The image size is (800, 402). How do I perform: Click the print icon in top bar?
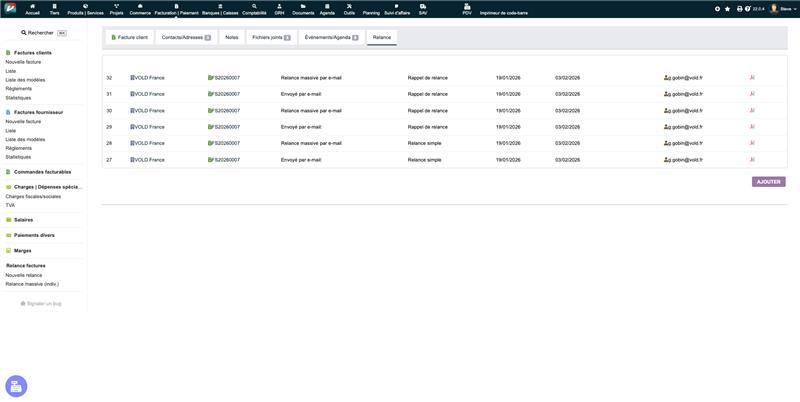(739, 9)
